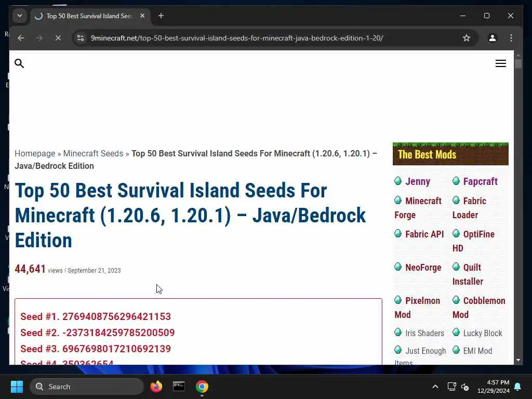The width and height of the screenshot is (532, 399).
Task: Click the emerald icon beside Jenny
Action: [398, 181]
